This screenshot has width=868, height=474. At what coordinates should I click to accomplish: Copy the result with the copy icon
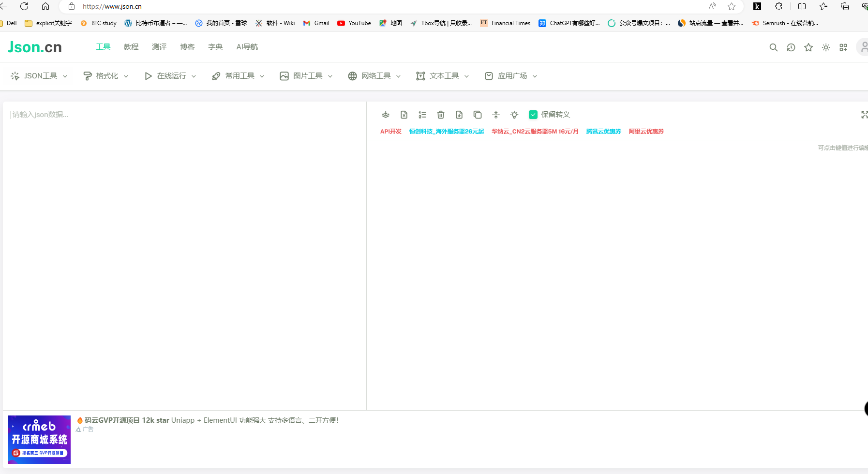(x=478, y=115)
